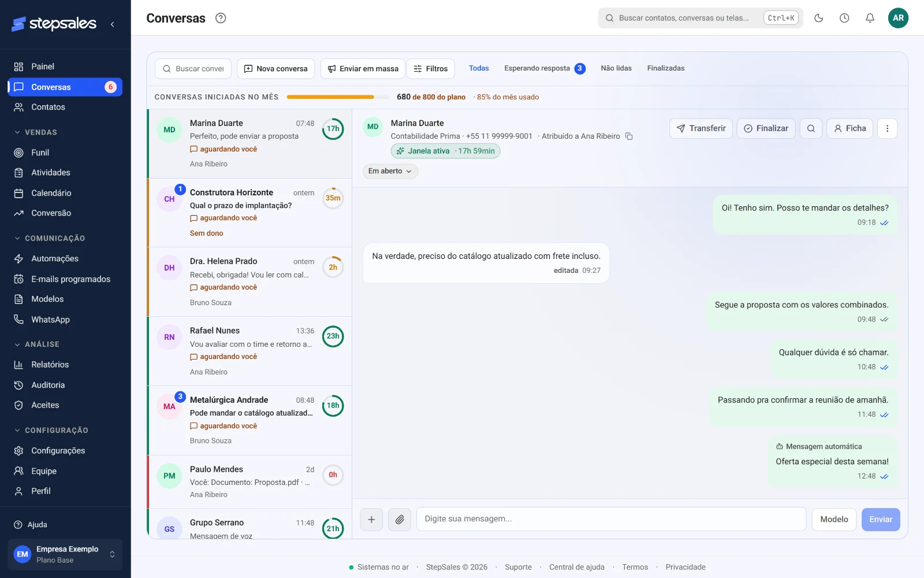The width and height of the screenshot is (924, 578).
Task: Open Configurações in the sidebar
Action: 65,450
